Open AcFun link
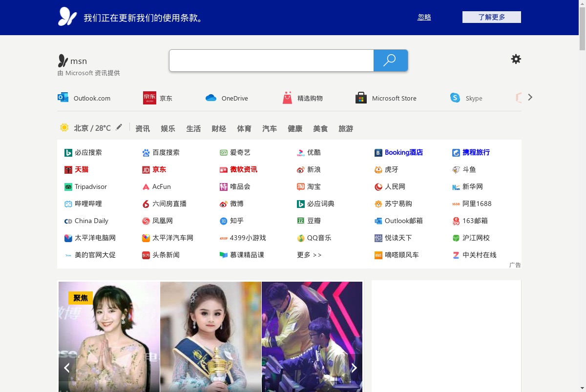This screenshot has width=586, height=392. tap(156, 186)
